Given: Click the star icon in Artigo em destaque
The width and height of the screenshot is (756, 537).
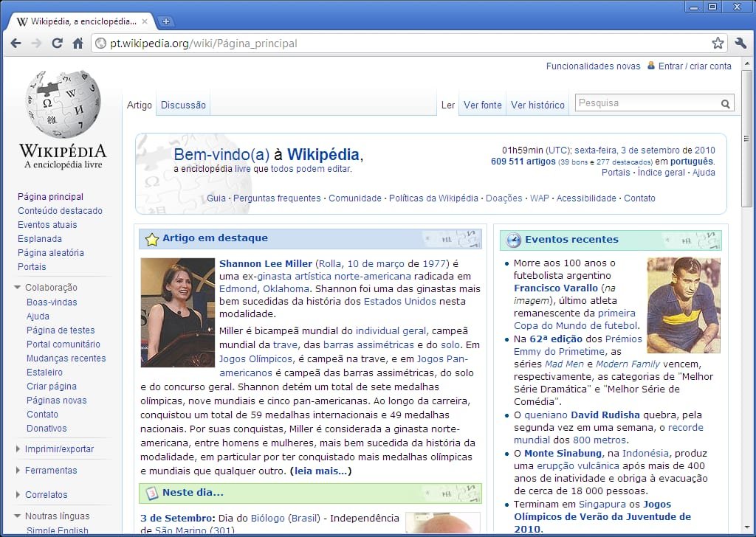Looking at the screenshot, I should pyautogui.click(x=152, y=239).
